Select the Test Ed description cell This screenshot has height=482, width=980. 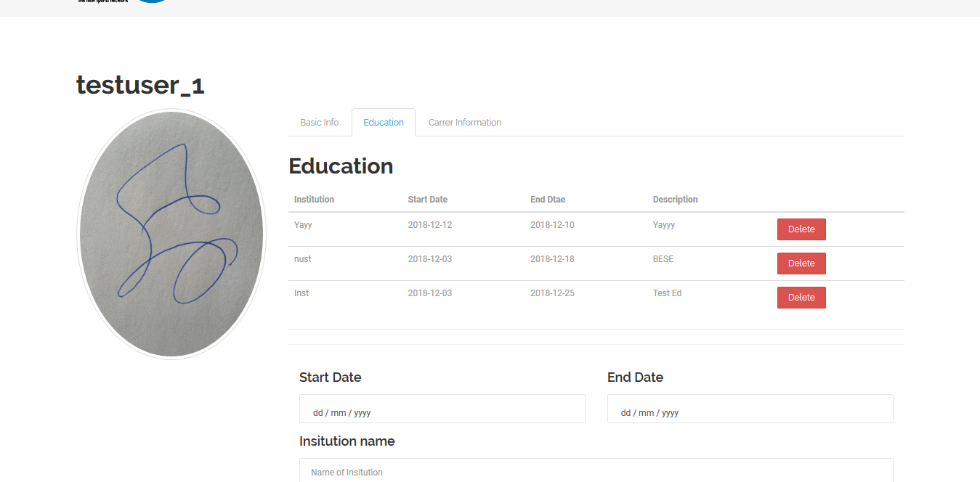pyautogui.click(x=667, y=293)
